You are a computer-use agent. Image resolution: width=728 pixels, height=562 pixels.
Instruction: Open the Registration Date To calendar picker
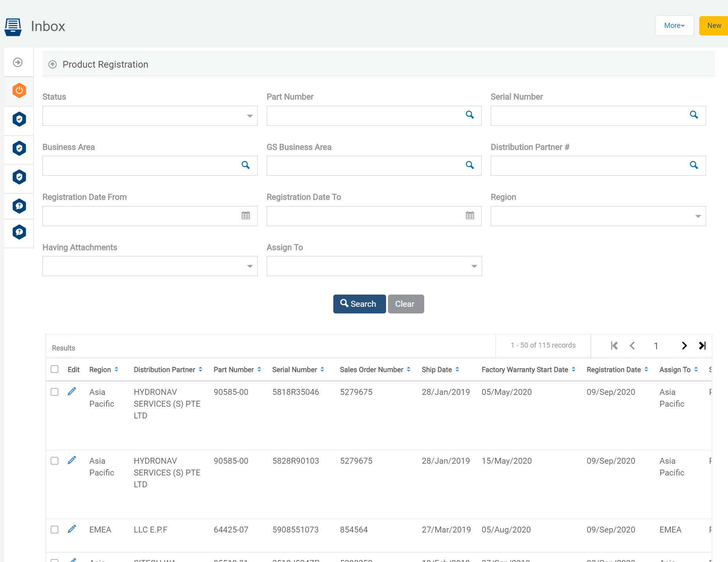pyautogui.click(x=469, y=216)
